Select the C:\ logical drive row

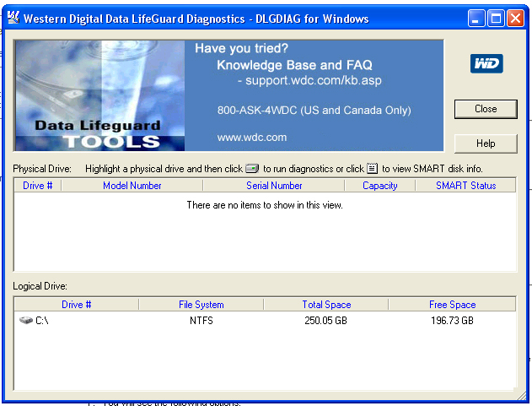pos(265,321)
